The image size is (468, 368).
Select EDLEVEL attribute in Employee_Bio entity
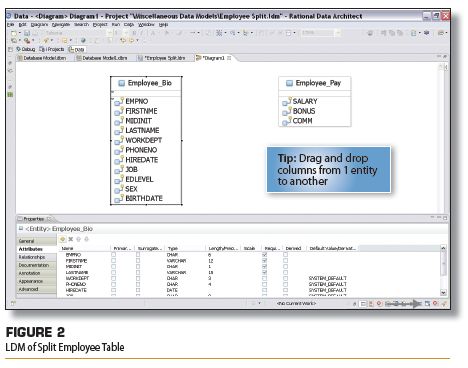click(139, 179)
